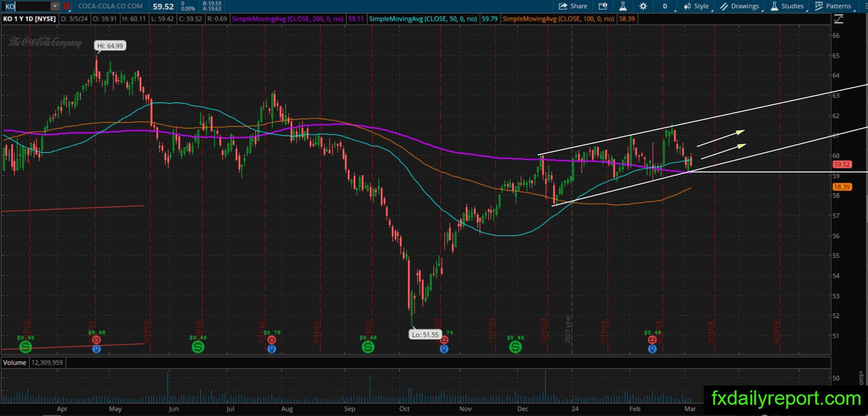Click the red earnings phone icon in February

(x=652, y=340)
